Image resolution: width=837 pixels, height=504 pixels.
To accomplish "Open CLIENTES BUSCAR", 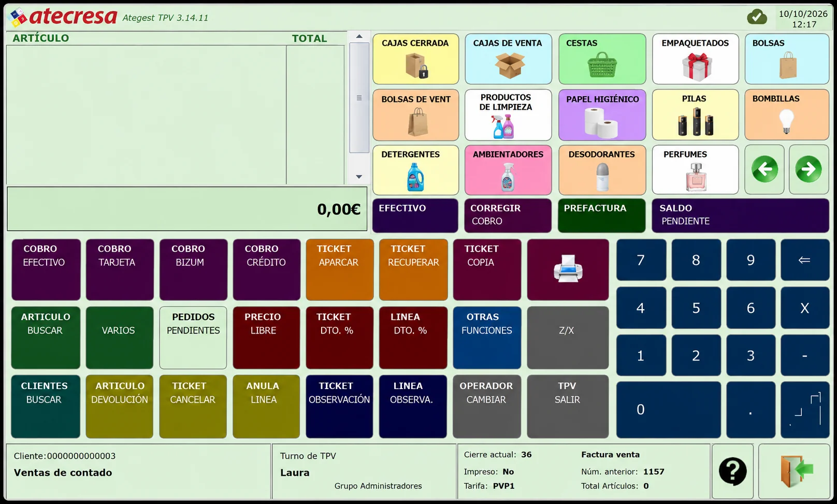I will pos(46,407).
